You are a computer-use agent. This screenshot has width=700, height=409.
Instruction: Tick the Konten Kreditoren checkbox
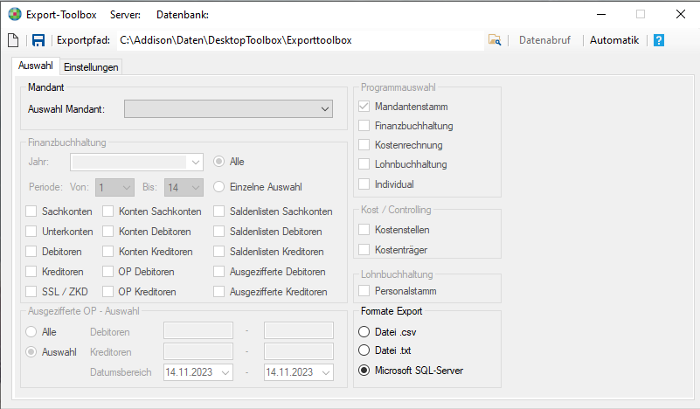tap(108, 251)
